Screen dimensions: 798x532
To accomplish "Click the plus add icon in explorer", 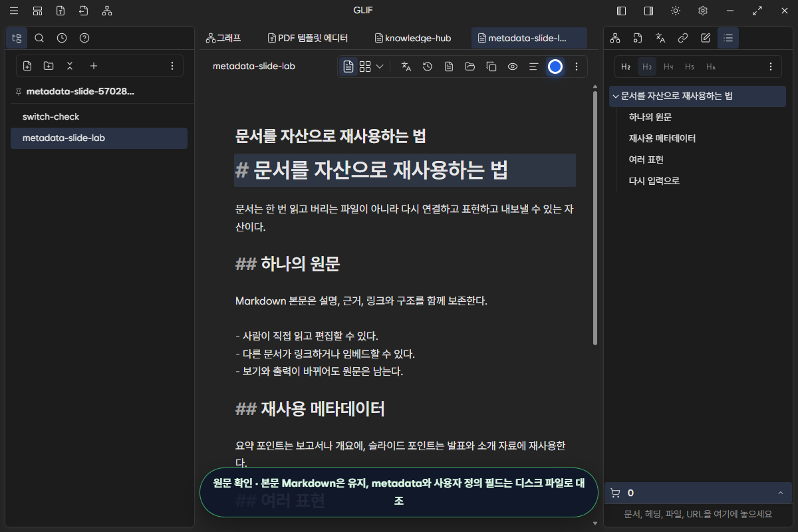I will 94,66.
